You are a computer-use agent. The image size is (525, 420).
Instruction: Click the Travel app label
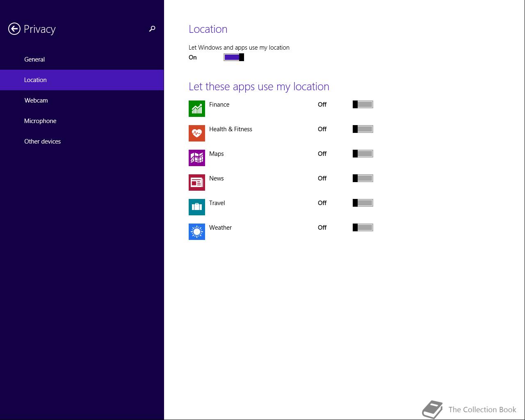pyautogui.click(x=217, y=203)
